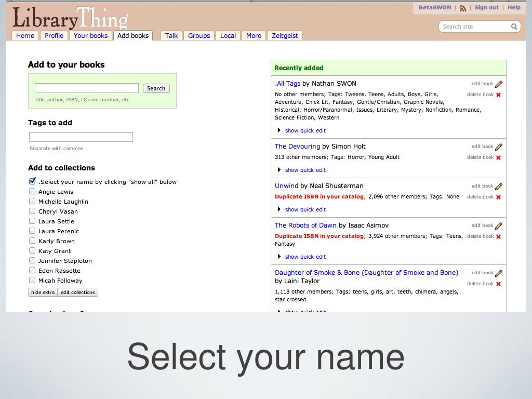
Task: Open the .All Tags book link
Action: point(288,84)
